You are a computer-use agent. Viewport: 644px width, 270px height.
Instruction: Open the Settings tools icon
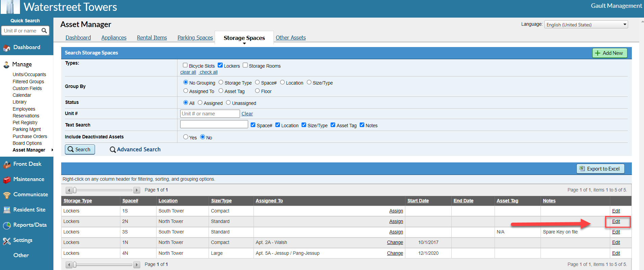[x=7, y=241]
